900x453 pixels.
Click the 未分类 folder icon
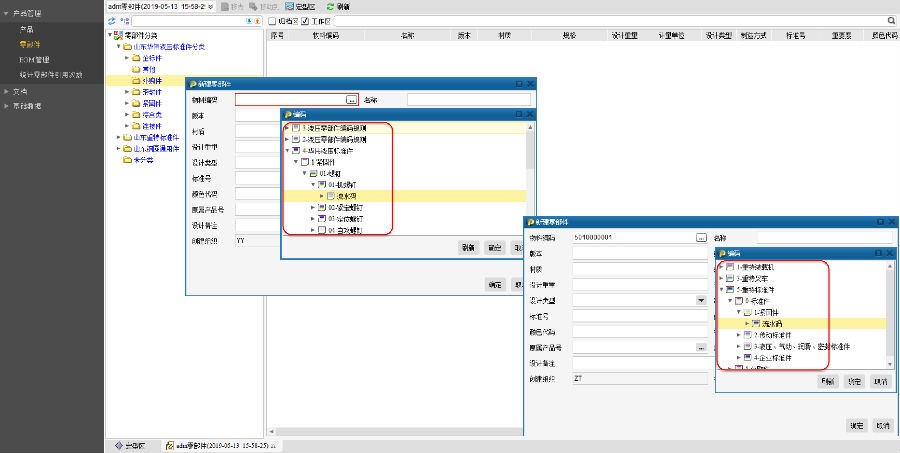pos(125,160)
